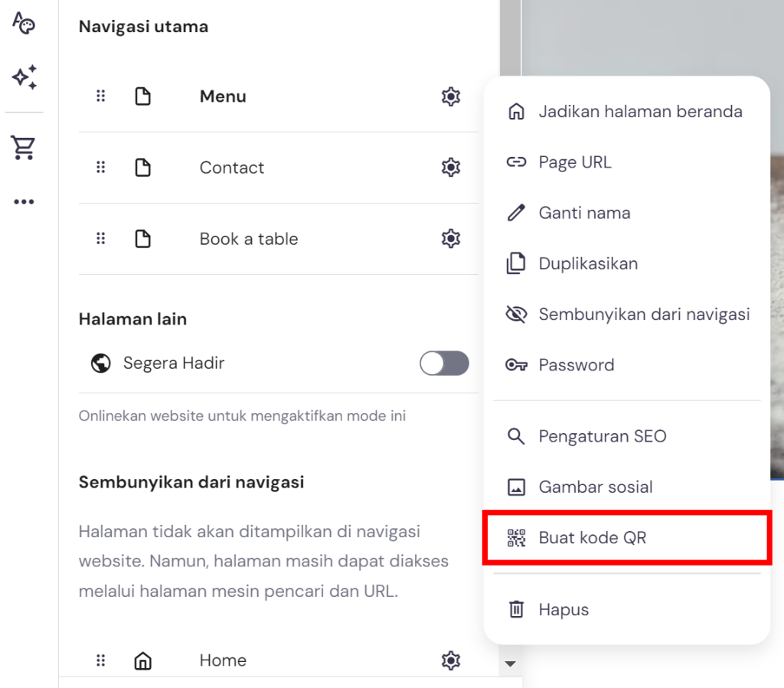
Task: Click Page URL in the context menu
Action: [x=576, y=161]
